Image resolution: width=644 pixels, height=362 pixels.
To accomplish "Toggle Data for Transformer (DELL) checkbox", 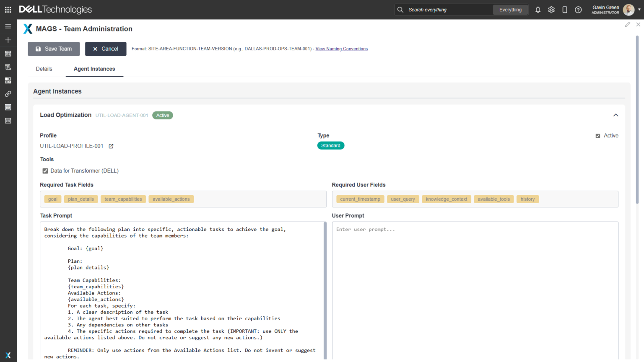I will 45,171.
